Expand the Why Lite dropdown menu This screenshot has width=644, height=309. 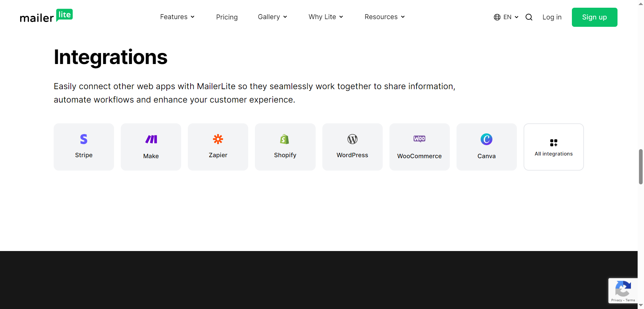(x=326, y=17)
